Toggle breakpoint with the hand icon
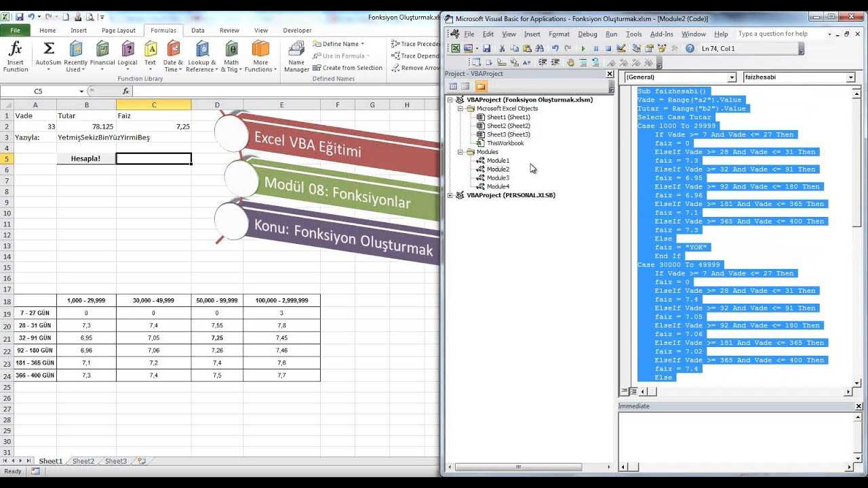This screenshot has width=868, height=488. pyautogui.click(x=570, y=62)
